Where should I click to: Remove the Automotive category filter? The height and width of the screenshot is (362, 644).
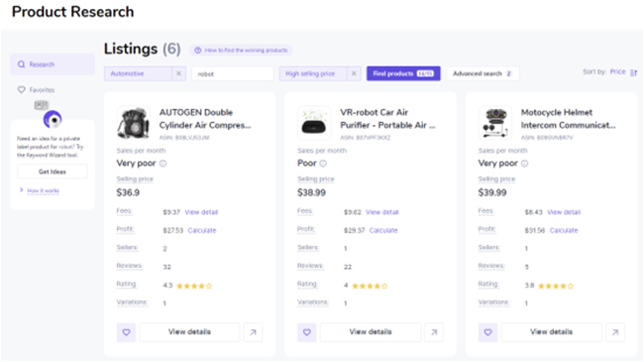click(x=178, y=73)
